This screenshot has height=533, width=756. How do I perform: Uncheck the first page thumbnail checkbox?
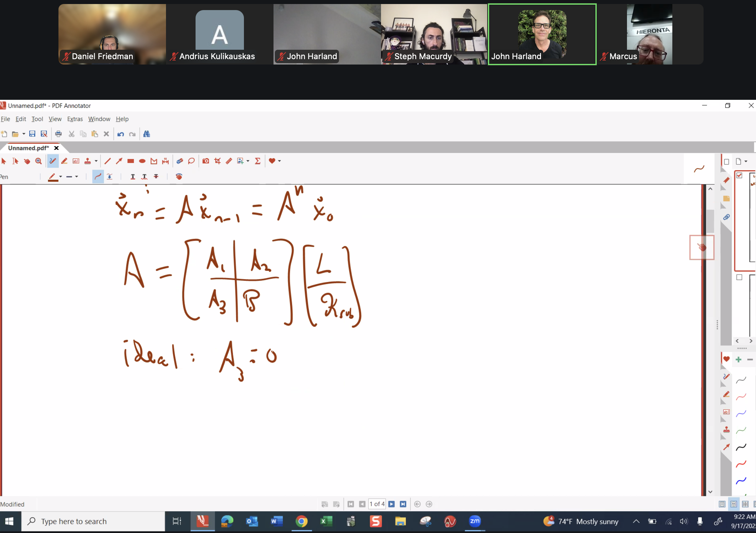pyautogui.click(x=739, y=175)
